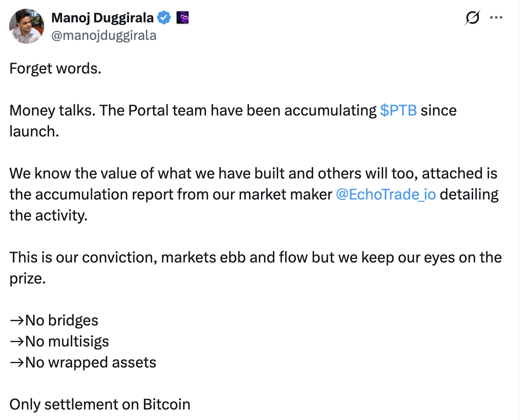The image size is (523, 420).
Task: Click the arrow before "No bridges"
Action: coord(17,321)
